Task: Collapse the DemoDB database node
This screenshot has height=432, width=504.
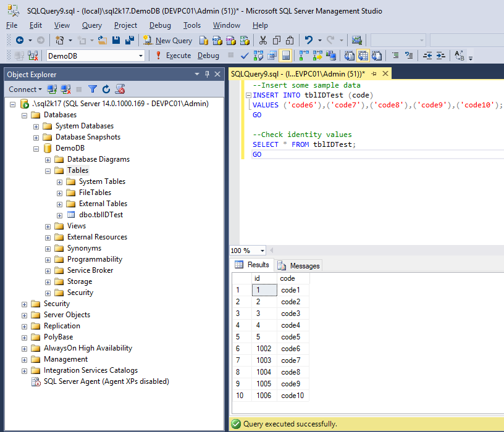Action: 36,149
